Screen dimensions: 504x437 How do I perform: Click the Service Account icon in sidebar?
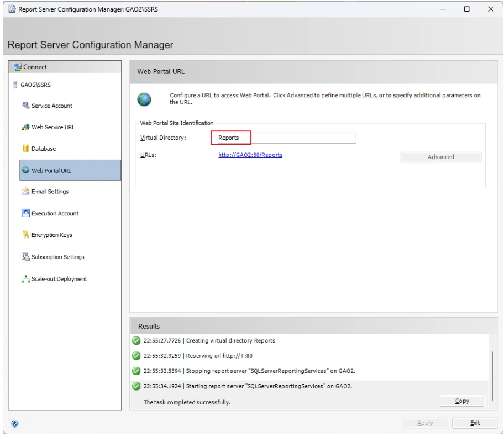click(25, 106)
